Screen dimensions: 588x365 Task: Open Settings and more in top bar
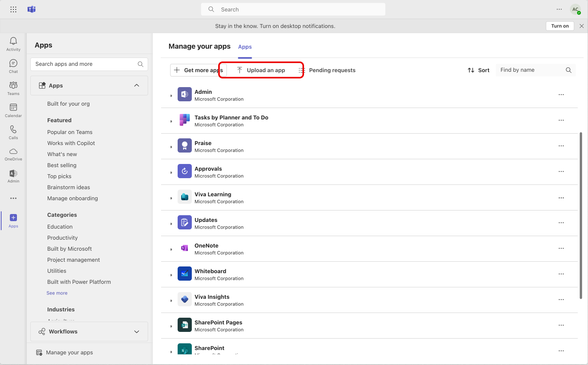click(x=559, y=9)
